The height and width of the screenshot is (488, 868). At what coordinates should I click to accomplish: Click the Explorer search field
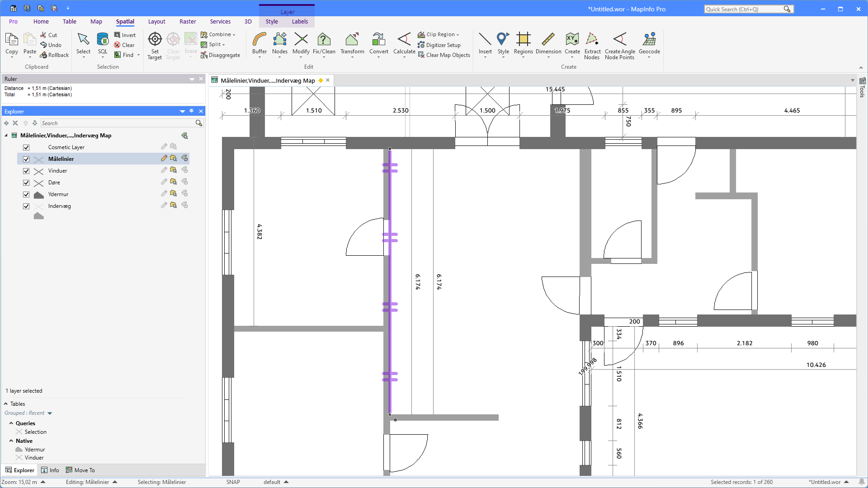click(x=118, y=123)
